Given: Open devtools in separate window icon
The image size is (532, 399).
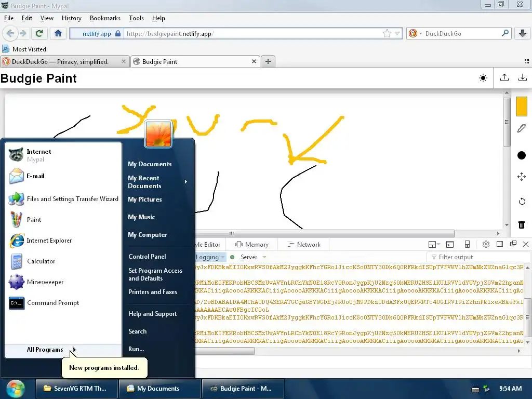Looking at the screenshot, I should pyautogui.click(x=513, y=244).
